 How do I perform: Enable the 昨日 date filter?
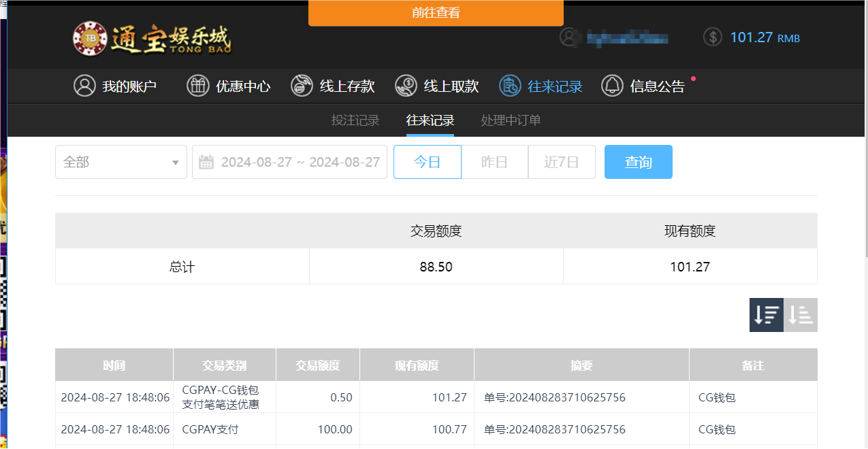494,161
